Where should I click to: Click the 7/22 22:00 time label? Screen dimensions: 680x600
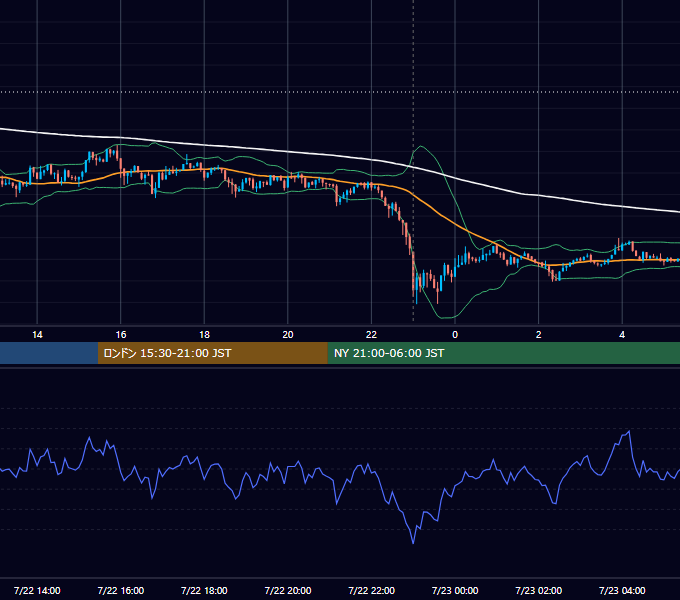coord(372,590)
